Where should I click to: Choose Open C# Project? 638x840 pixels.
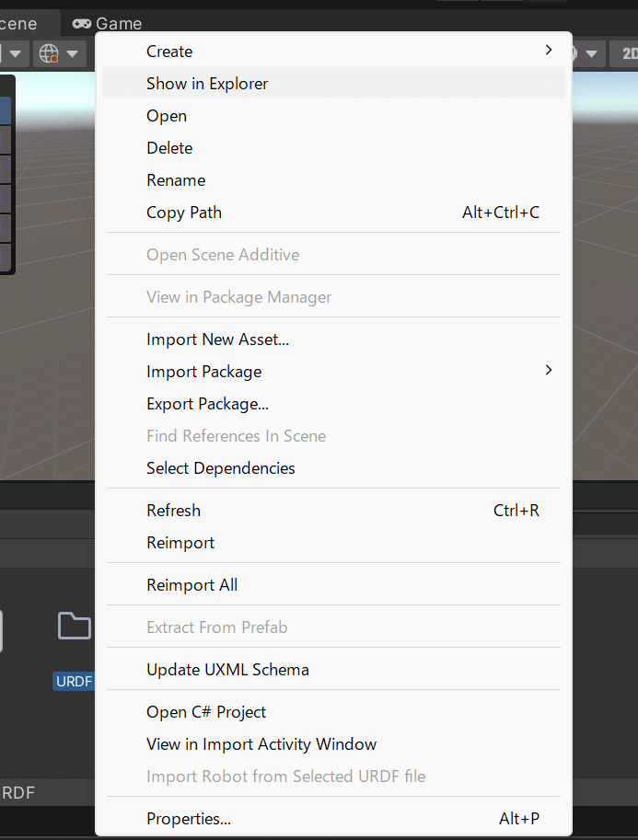click(x=333, y=711)
